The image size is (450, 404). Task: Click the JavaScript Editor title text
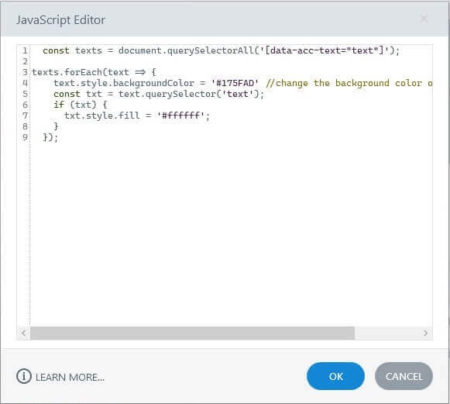(x=61, y=20)
